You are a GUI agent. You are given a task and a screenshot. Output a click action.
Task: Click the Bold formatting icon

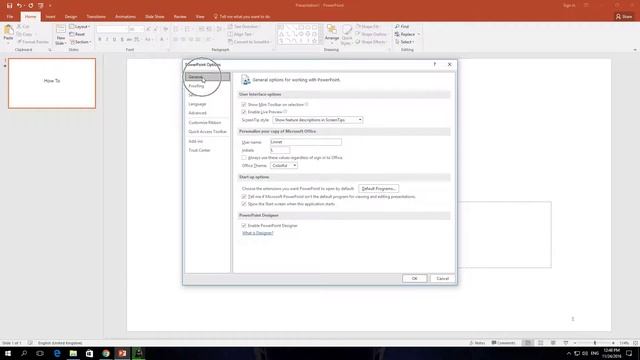tap(100, 40)
